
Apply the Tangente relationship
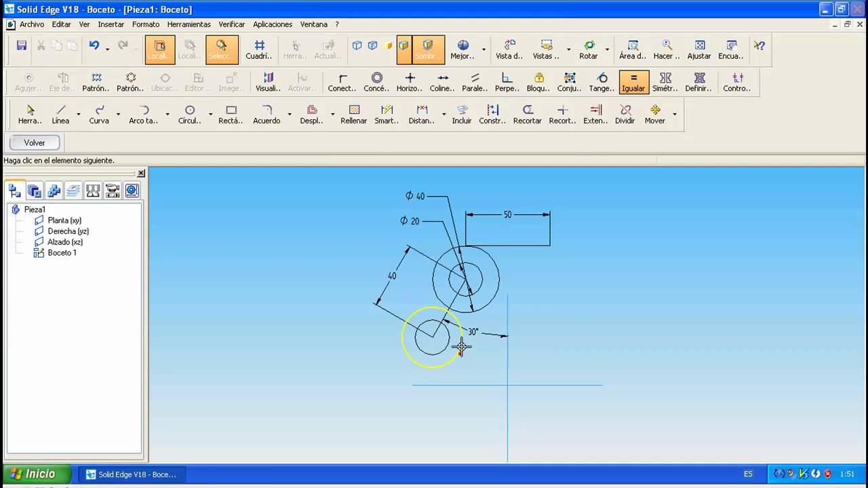601,82
